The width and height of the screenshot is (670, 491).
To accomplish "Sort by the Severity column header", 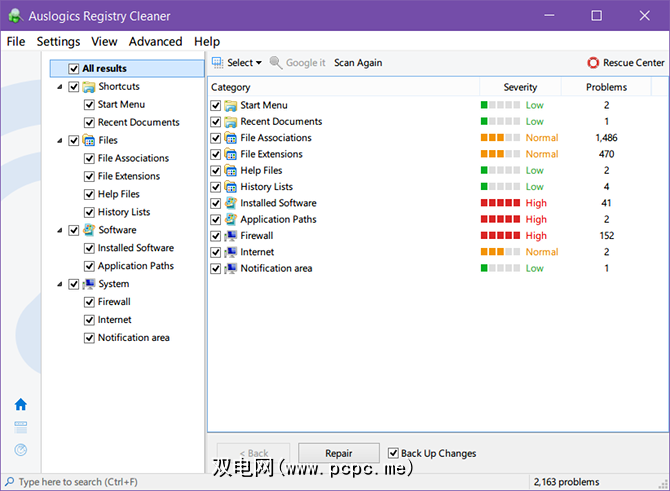I will (x=520, y=87).
